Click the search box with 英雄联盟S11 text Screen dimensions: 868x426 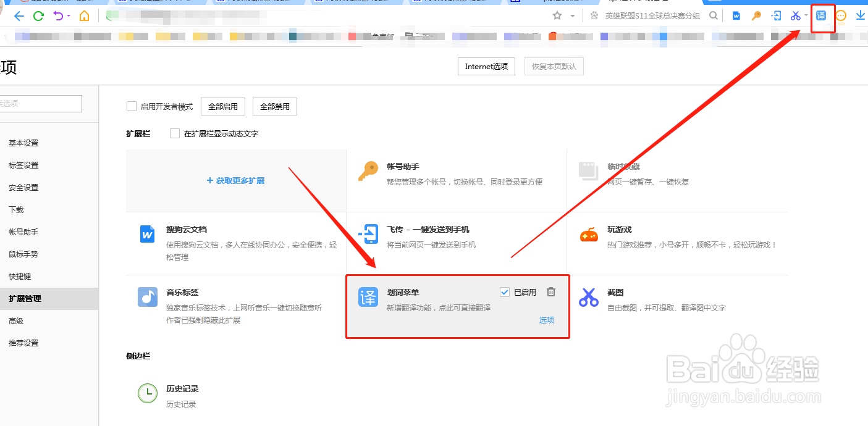652,16
